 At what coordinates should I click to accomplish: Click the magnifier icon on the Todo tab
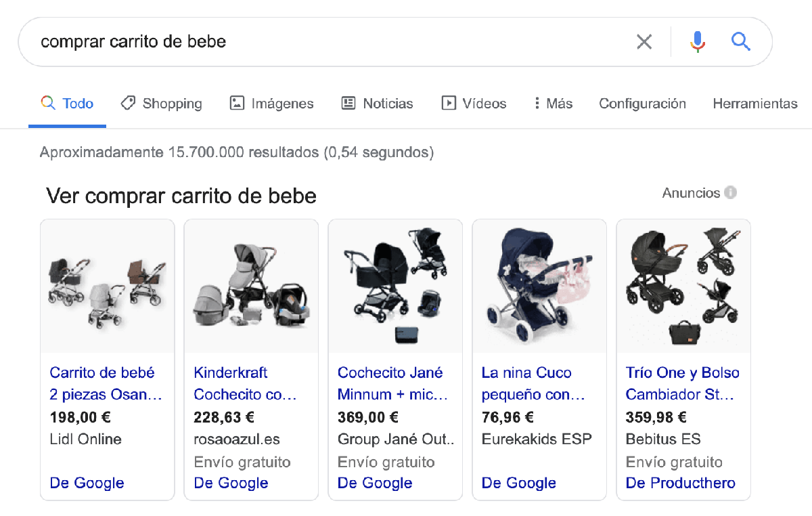[x=48, y=103]
